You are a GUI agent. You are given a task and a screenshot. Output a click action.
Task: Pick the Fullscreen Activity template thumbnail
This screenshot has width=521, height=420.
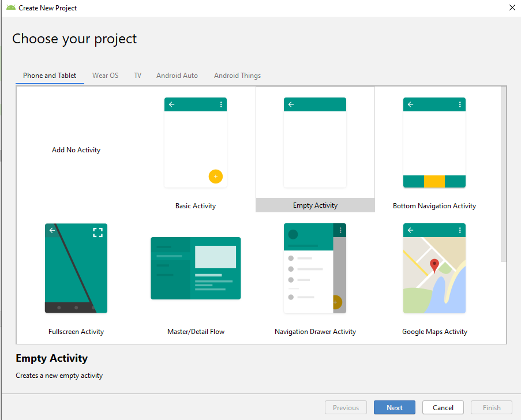(76, 268)
